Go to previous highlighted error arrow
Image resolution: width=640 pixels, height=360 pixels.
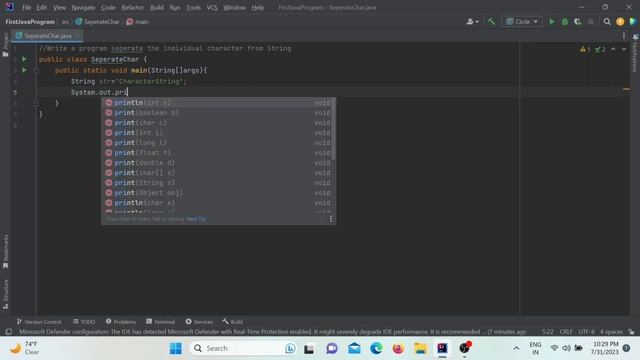coord(613,49)
